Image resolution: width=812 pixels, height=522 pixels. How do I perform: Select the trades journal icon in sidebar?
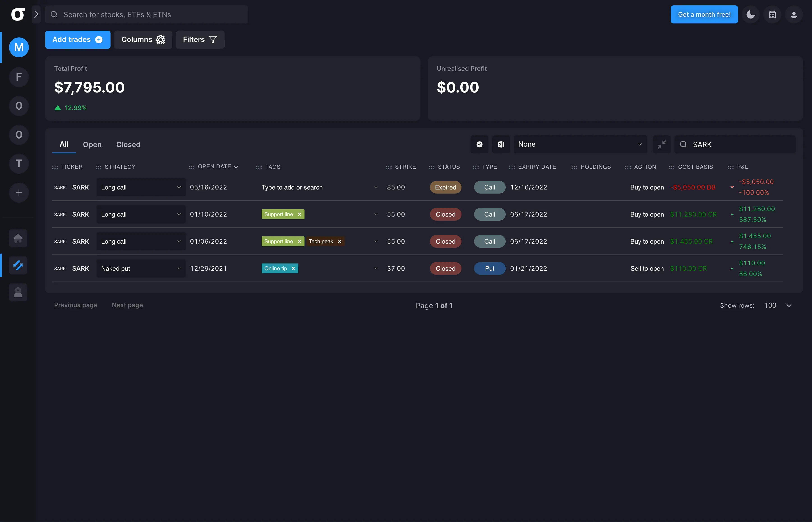click(x=18, y=265)
